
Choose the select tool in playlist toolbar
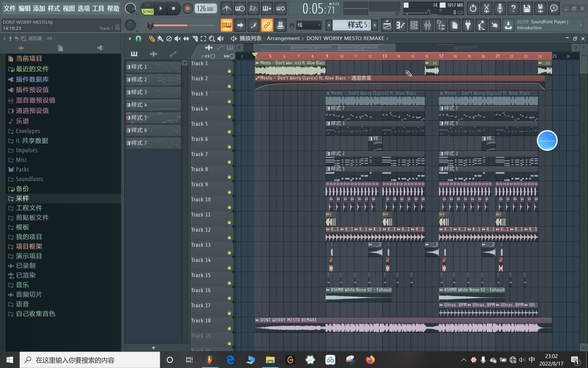203,39
